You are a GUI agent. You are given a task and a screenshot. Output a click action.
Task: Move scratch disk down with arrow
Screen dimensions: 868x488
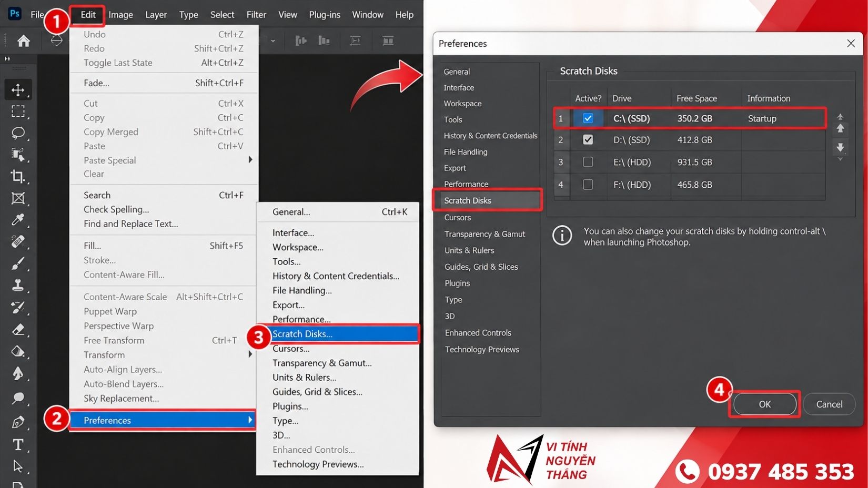[840, 147]
